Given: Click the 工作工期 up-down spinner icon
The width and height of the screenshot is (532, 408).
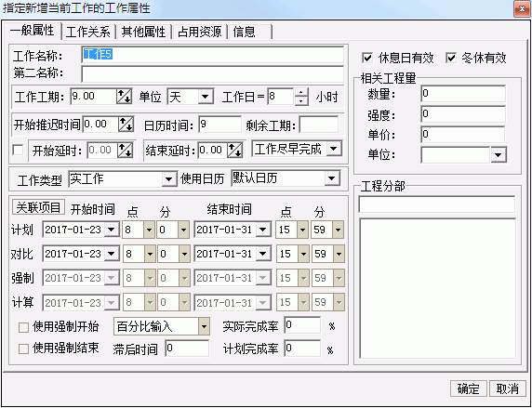Looking at the screenshot, I should 125,97.
